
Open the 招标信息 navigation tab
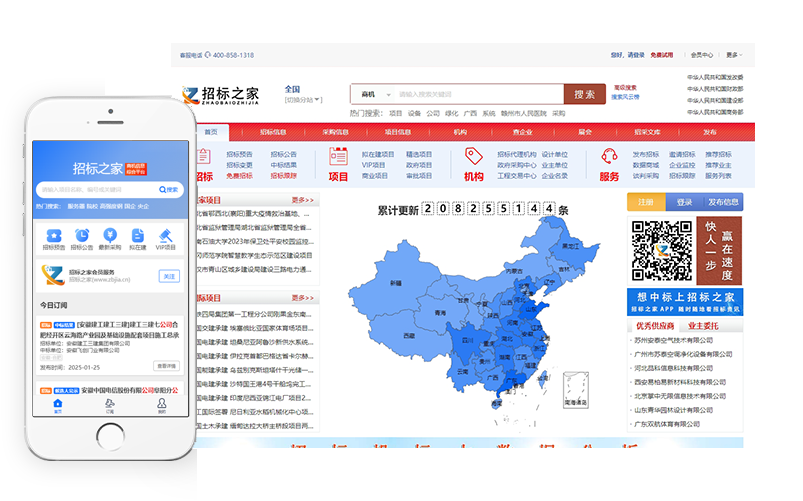click(273, 132)
